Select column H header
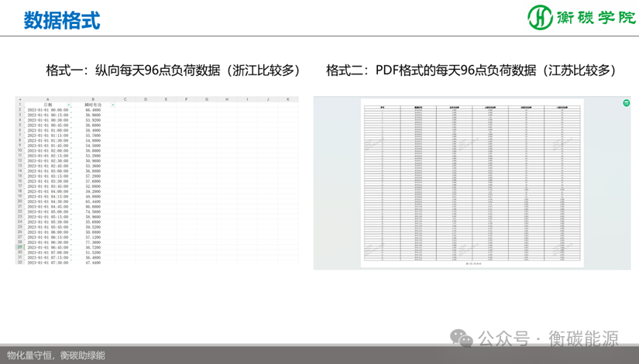The image size is (639, 364). coord(227,99)
